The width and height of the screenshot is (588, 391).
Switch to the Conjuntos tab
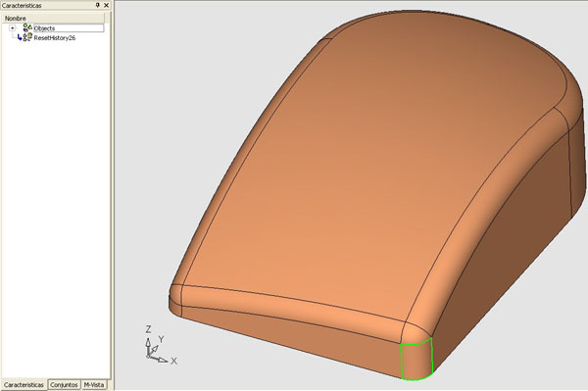(x=64, y=385)
